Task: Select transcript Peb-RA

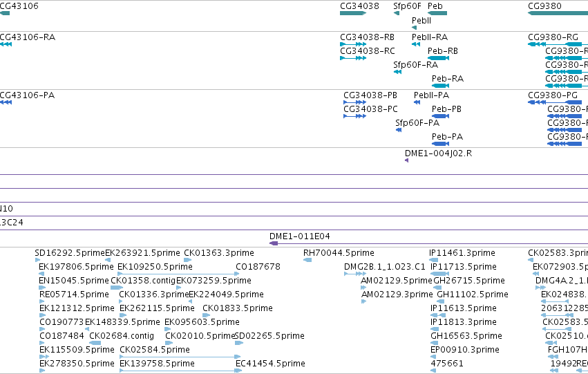Action: (448, 79)
